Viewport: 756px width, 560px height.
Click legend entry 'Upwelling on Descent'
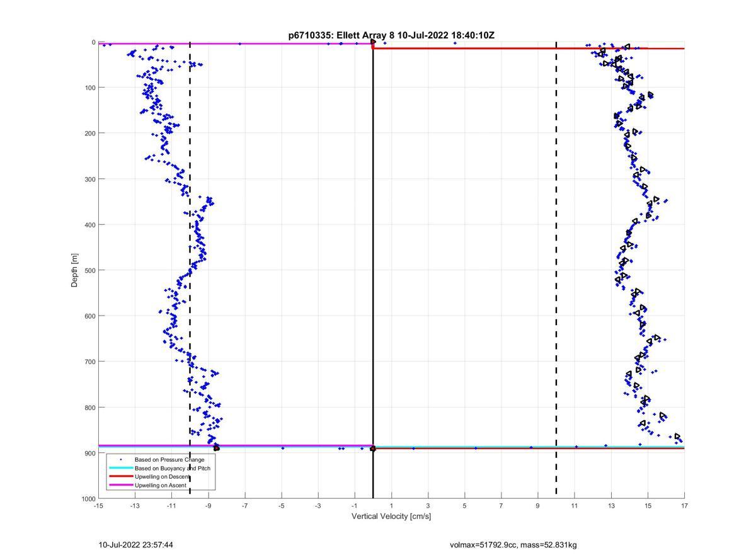pos(162,477)
